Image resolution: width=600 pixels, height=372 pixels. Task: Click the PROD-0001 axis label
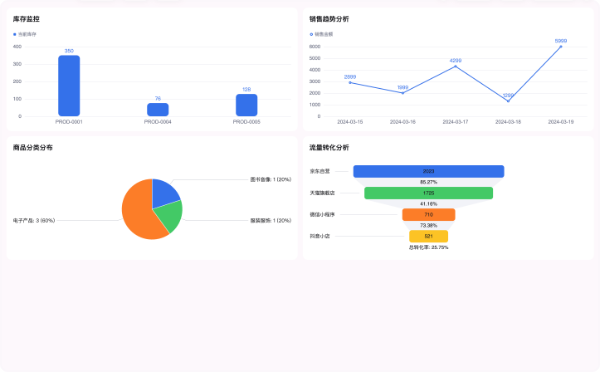click(x=69, y=122)
